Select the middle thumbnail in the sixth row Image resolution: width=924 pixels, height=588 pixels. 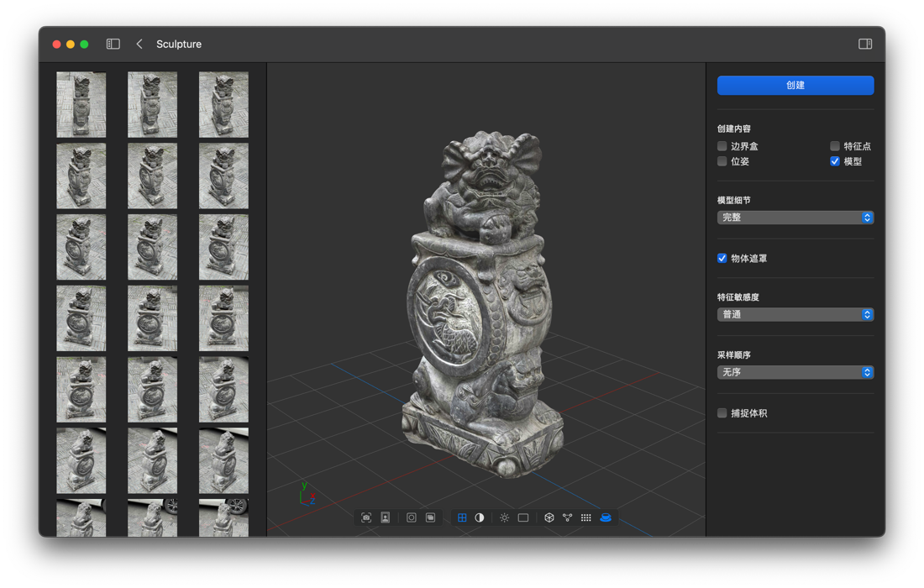coord(153,461)
